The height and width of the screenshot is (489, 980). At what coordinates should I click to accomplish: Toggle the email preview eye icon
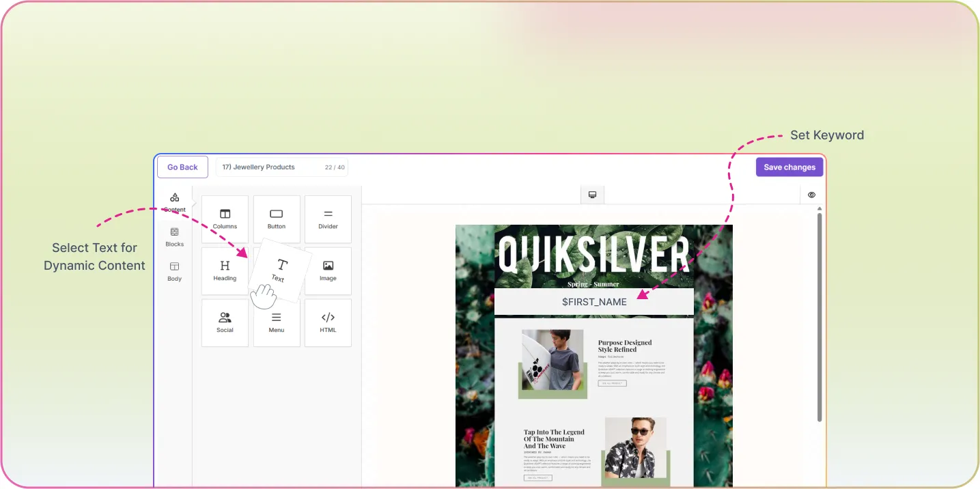click(811, 195)
